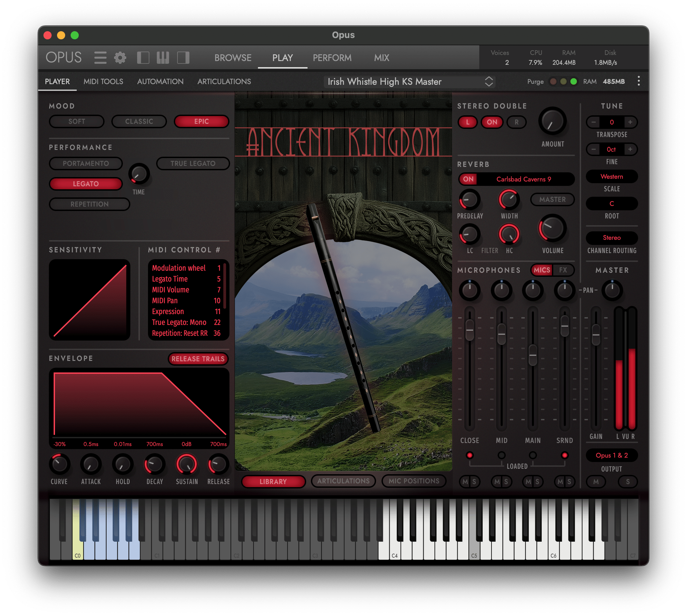Open settings gear icon
The height and width of the screenshot is (616, 687).
pos(120,58)
